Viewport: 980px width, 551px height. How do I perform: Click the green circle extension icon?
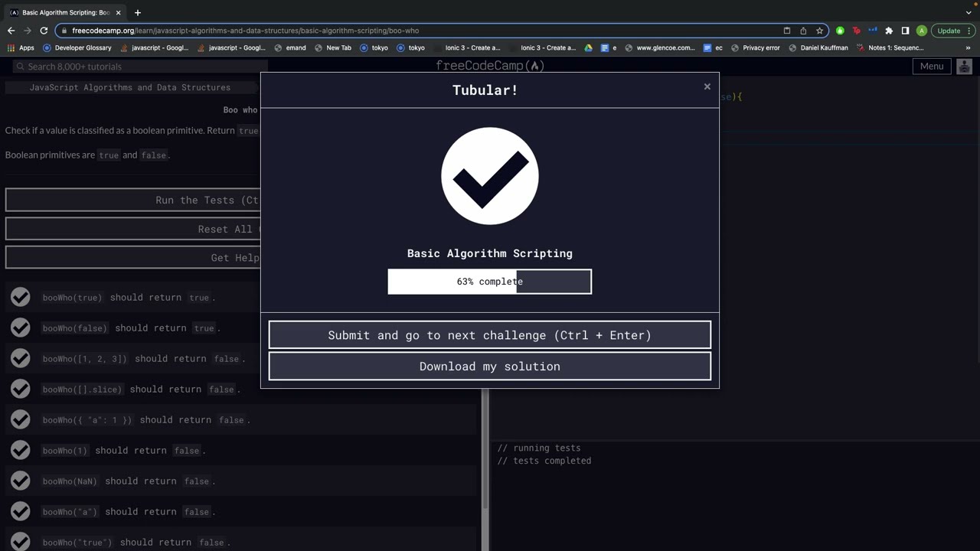(x=840, y=31)
